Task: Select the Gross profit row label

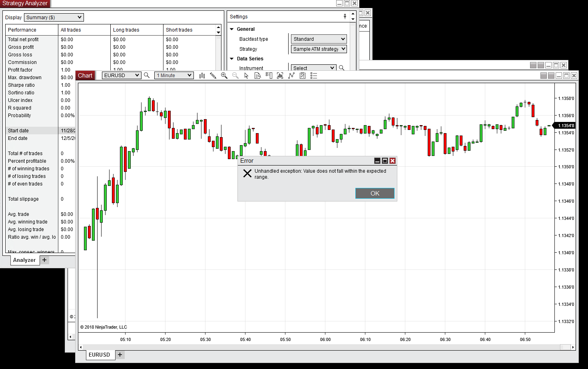Action: 21,47
